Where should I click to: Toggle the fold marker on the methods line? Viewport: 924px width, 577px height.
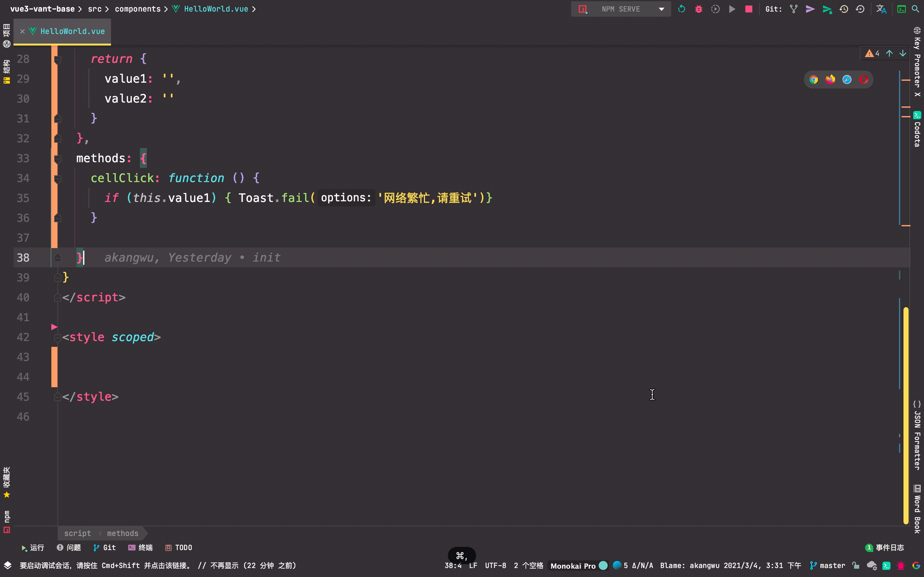pyautogui.click(x=58, y=158)
